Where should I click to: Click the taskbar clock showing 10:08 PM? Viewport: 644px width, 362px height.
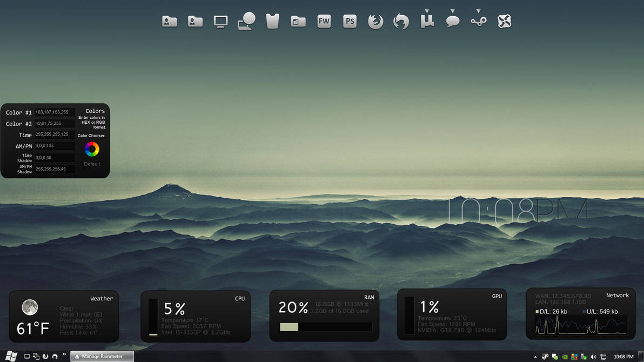tap(623, 357)
